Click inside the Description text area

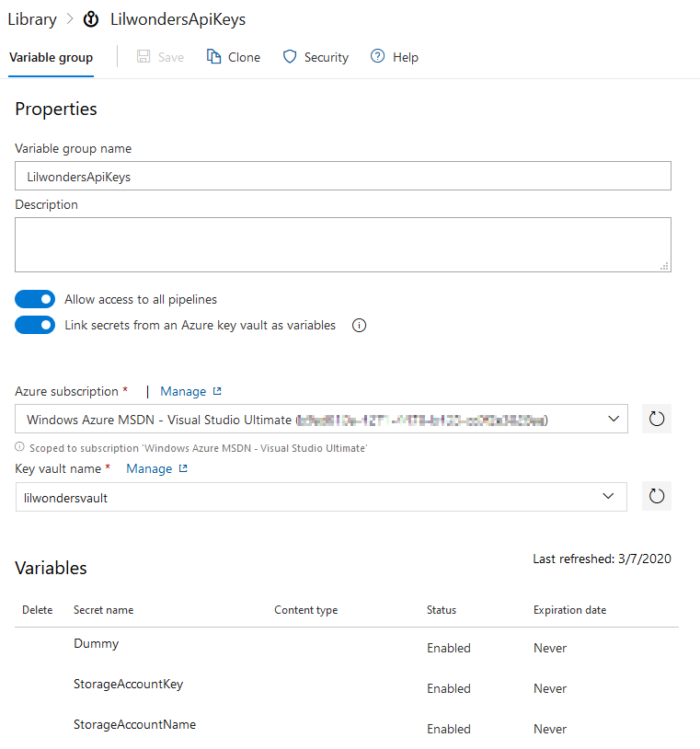[x=342, y=245]
